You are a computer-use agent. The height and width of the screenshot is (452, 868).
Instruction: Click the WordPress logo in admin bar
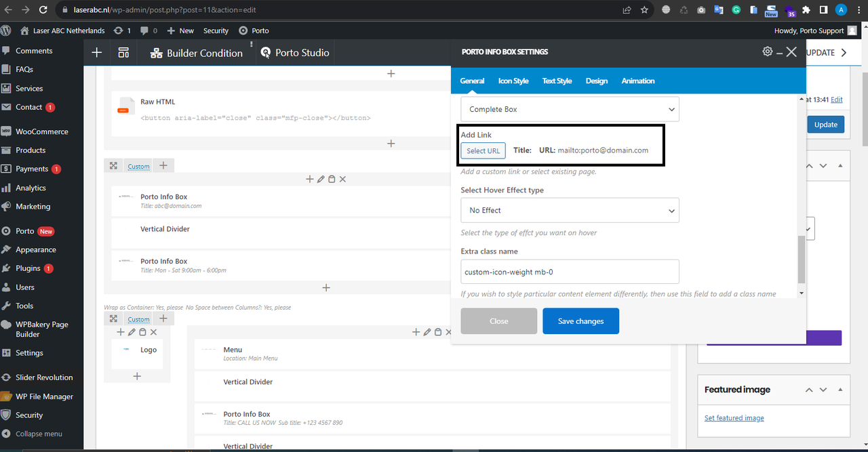[x=6, y=30]
